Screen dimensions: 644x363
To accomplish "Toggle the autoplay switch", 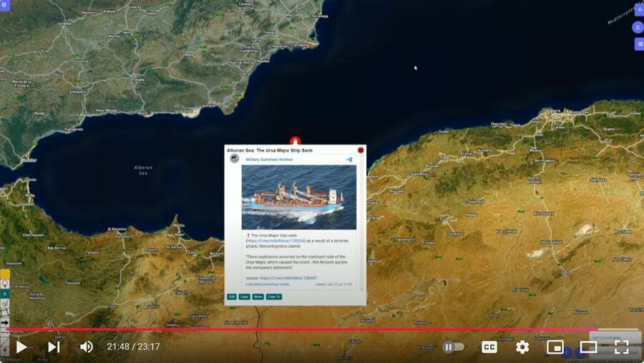I will point(454,347).
